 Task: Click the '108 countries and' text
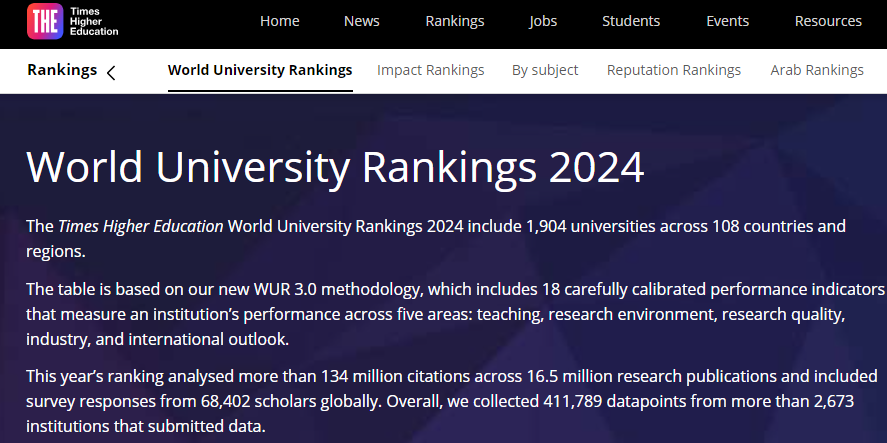[x=779, y=227]
